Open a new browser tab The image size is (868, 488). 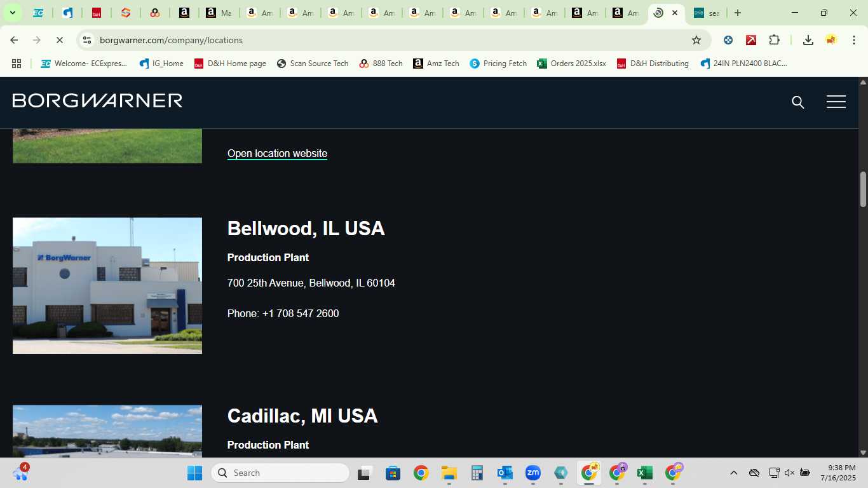737,13
